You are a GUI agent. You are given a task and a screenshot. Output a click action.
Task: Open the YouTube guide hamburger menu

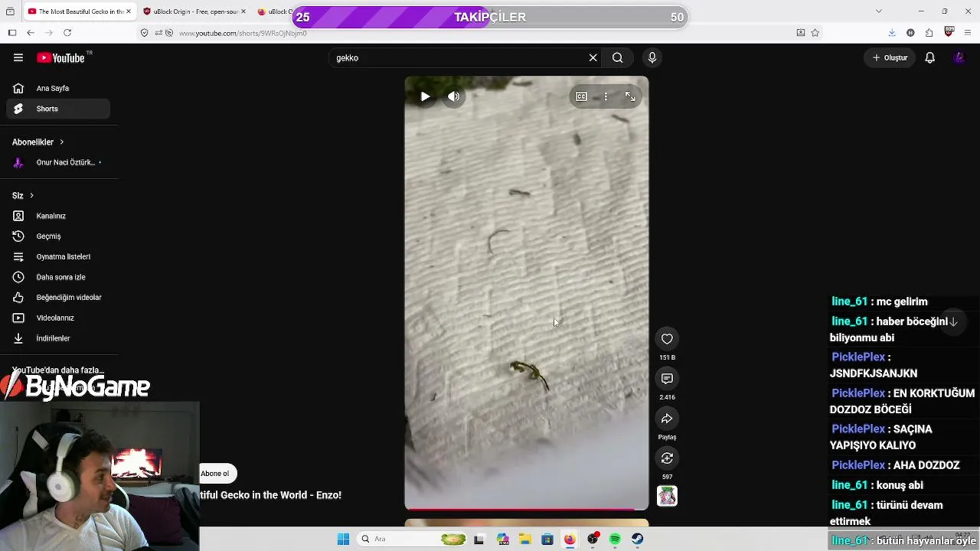pyautogui.click(x=18, y=57)
